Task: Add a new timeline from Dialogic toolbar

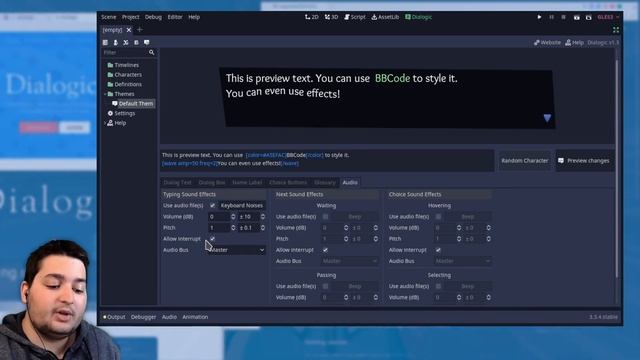Action: click(x=105, y=42)
